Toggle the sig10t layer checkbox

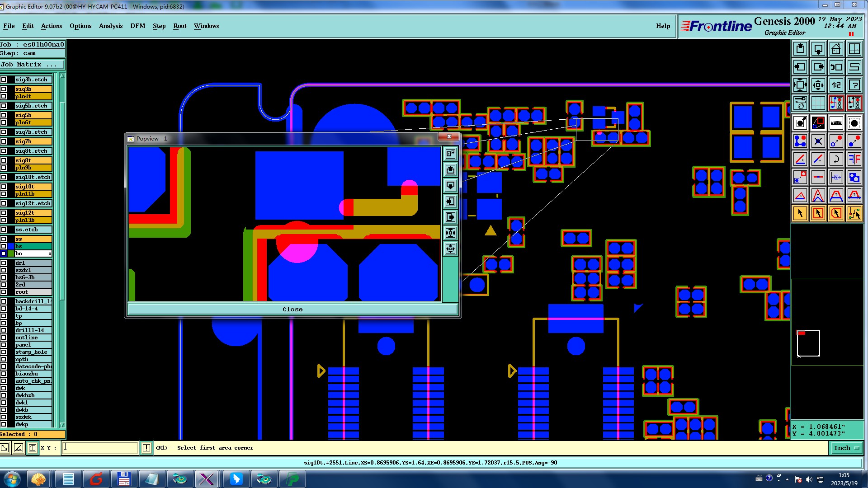4,187
